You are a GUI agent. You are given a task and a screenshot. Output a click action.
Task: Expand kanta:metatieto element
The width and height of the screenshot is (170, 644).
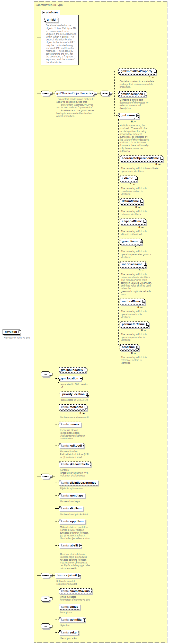pyautogui.click(x=86, y=407)
